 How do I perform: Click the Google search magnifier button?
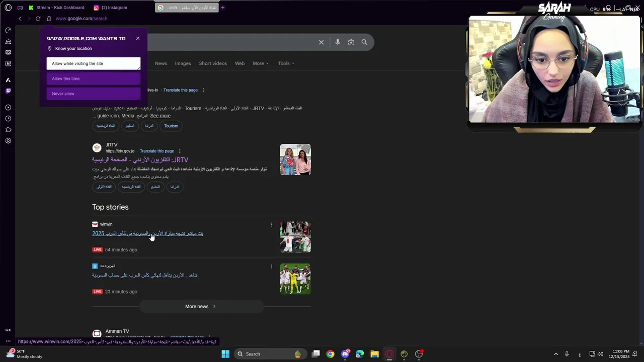(364, 42)
